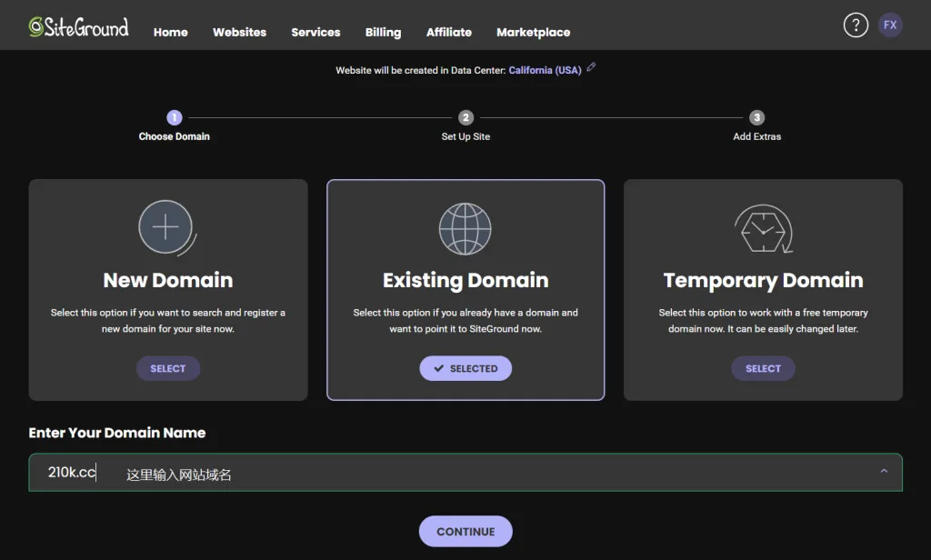The image size is (931, 560).
Task: Select the New Domain option
Action: [168, 368]
